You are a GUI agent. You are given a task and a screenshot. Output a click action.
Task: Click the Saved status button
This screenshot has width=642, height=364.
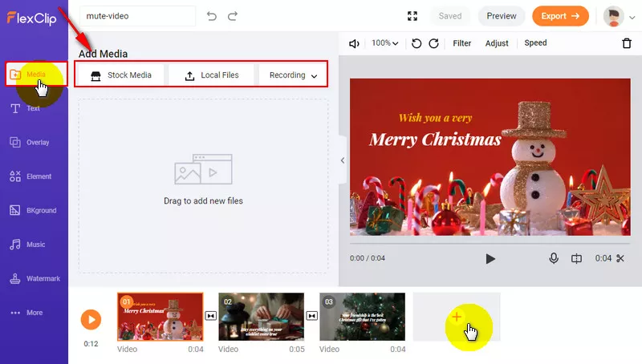tap(450, 16)
